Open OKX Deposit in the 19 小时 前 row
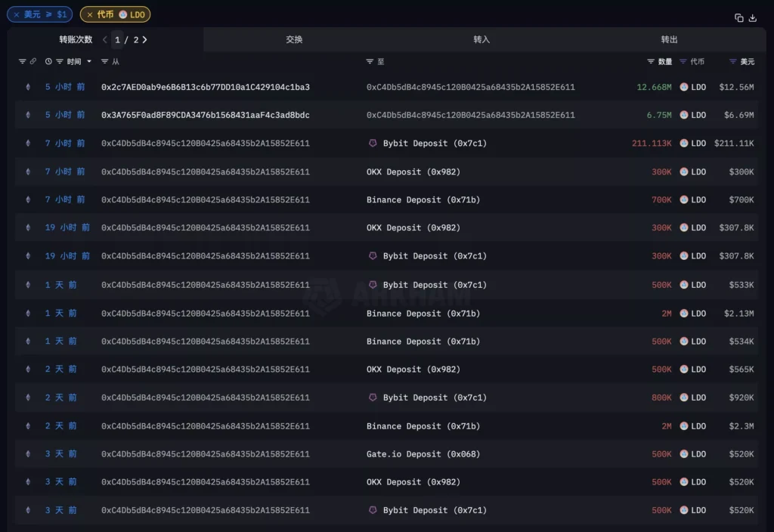 (x=413, y=227)
